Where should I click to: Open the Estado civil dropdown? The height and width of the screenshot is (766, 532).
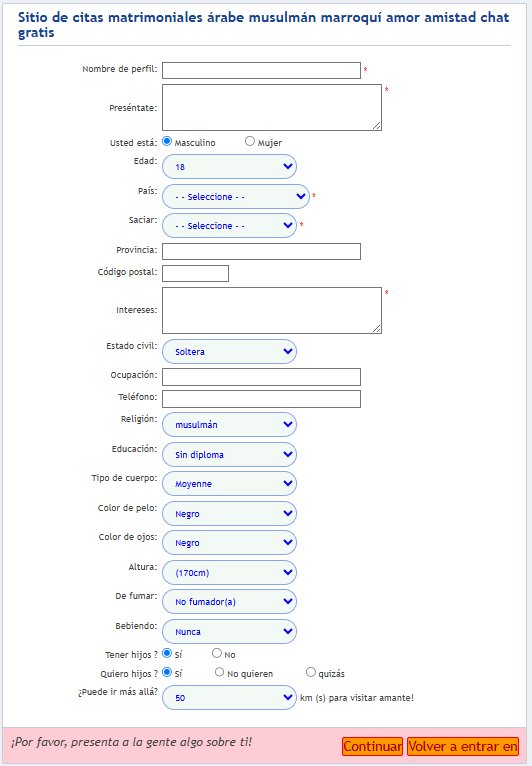pos(229,351)
